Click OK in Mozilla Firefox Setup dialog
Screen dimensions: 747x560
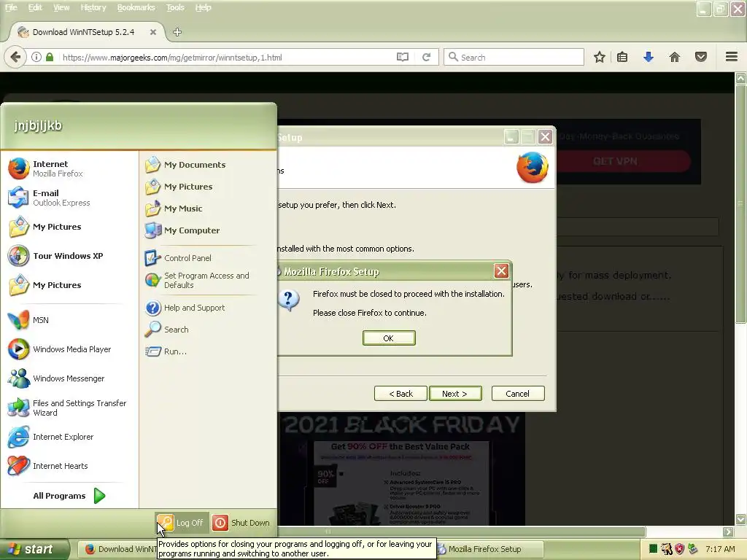(x=389, y=338)
